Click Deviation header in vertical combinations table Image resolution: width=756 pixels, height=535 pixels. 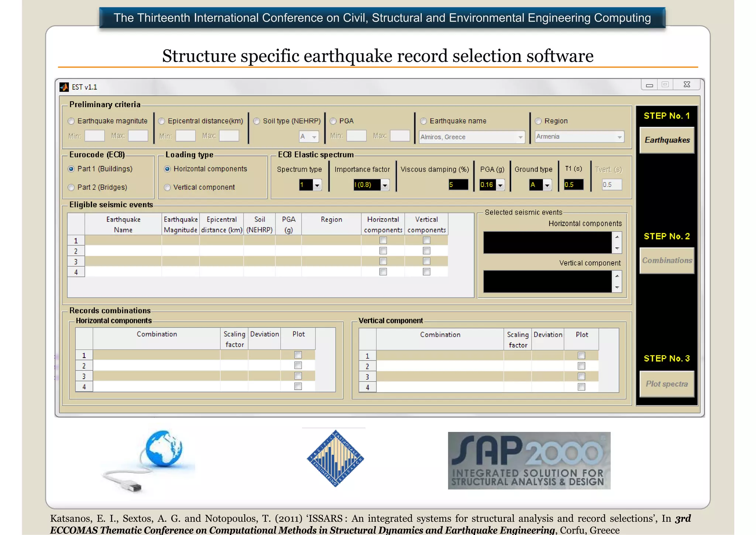pos(548,339)
